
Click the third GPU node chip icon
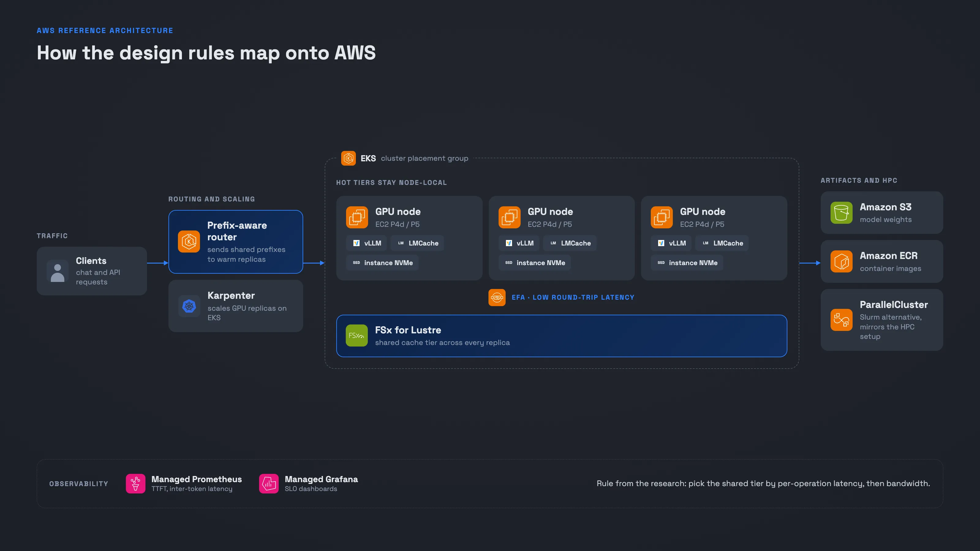(661, 217)
